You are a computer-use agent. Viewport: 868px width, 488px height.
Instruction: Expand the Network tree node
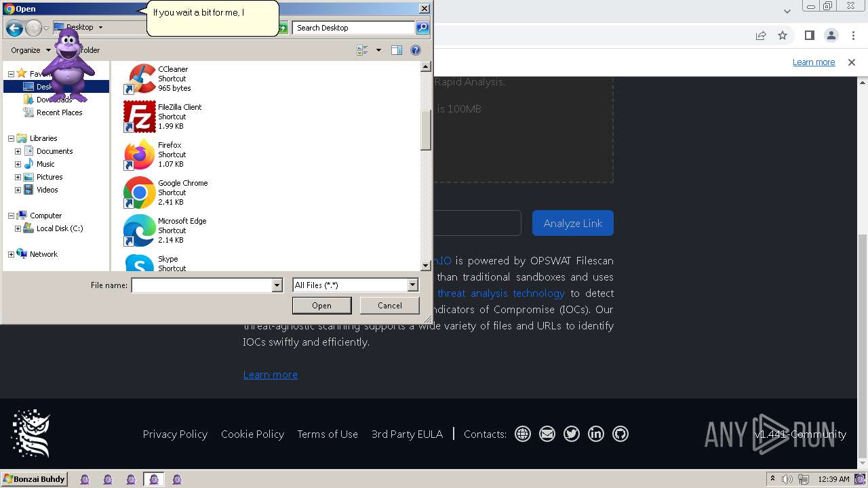click(x=11, y=254)
